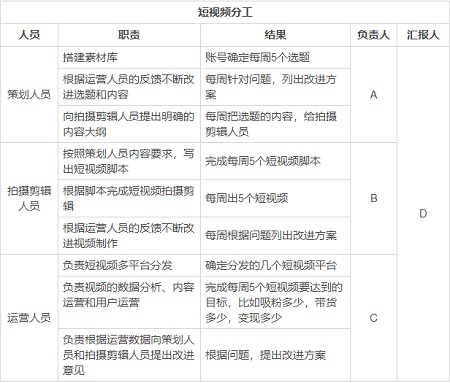
Task: Click cell 向拍摄剪辑人员提出明确的内容大纲
Action: [129, 124]
